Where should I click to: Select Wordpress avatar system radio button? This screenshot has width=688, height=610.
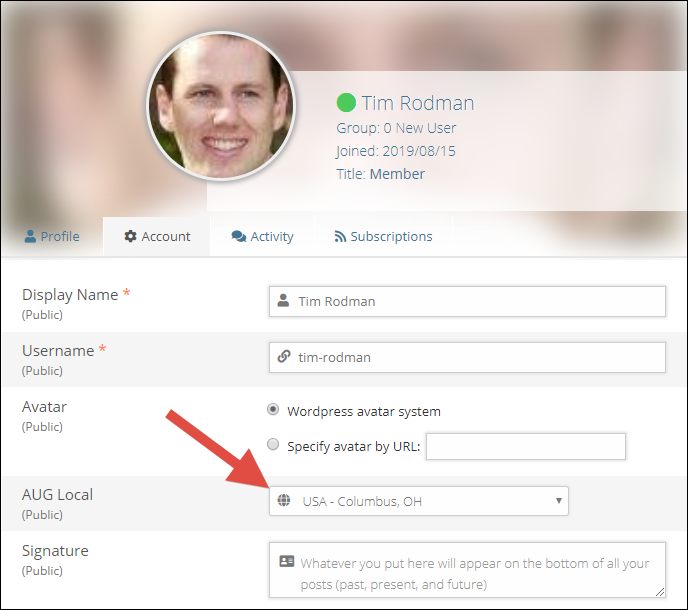coord(273,409)
